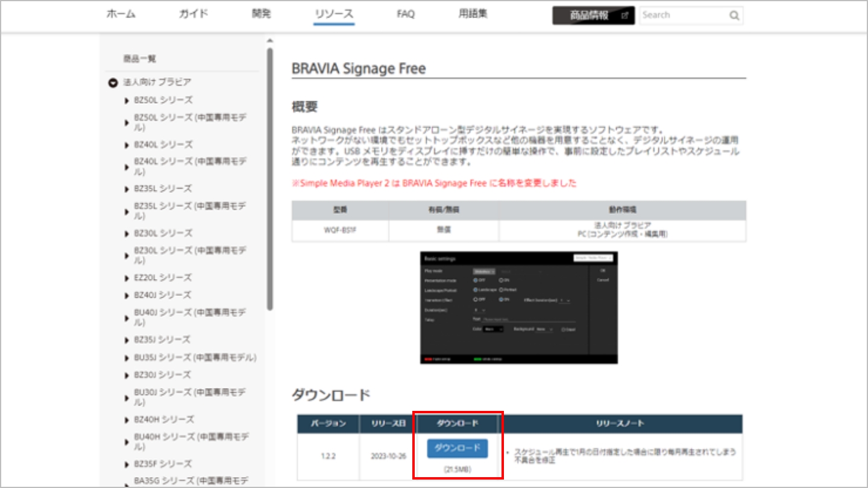Expand the BZ40J シリーズ tree arrow
Viewport: 868px width, 488px height.
tap(127, 296)
